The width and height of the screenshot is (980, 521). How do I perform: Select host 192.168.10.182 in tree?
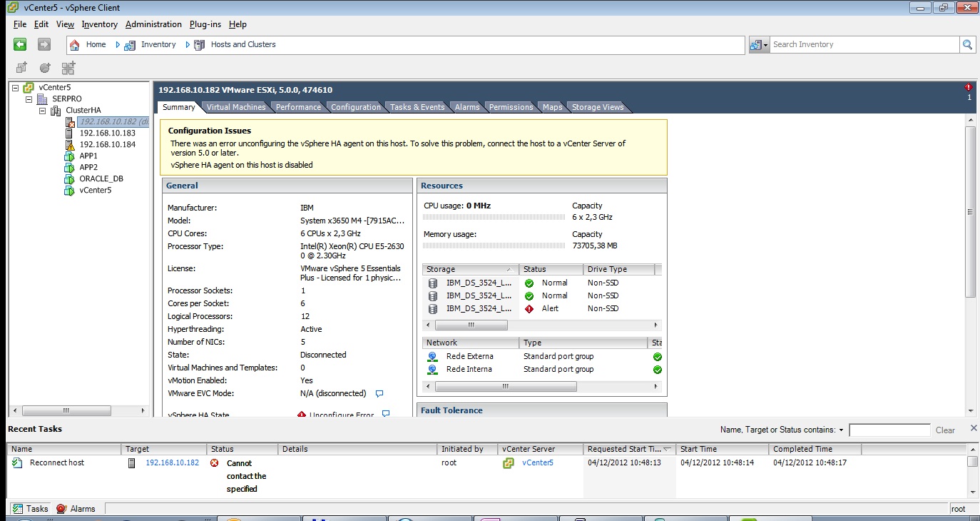[x=113, y=121]
